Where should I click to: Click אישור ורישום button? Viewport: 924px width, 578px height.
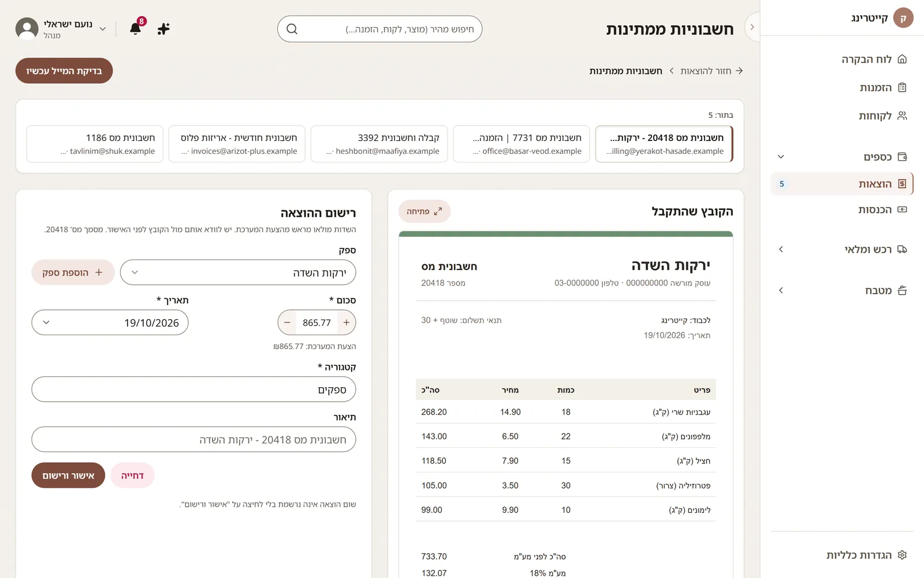[x=68, y=475]
